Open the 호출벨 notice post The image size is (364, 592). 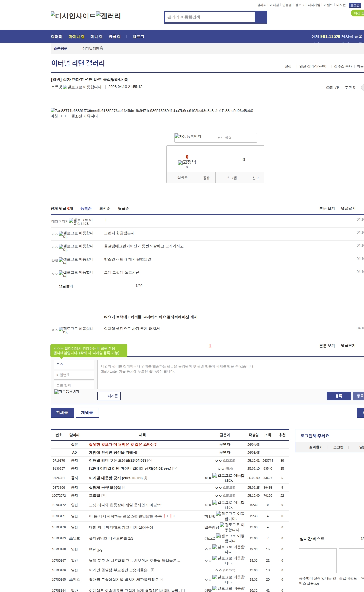tap(94, 496)
